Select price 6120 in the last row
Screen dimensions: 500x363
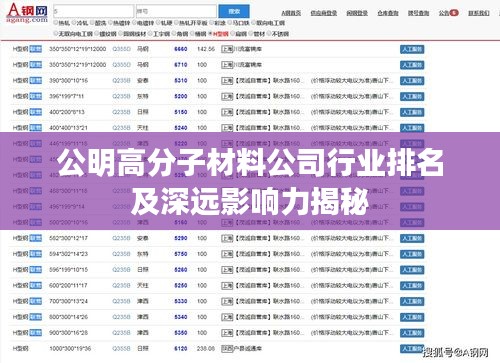click(181, 349)
